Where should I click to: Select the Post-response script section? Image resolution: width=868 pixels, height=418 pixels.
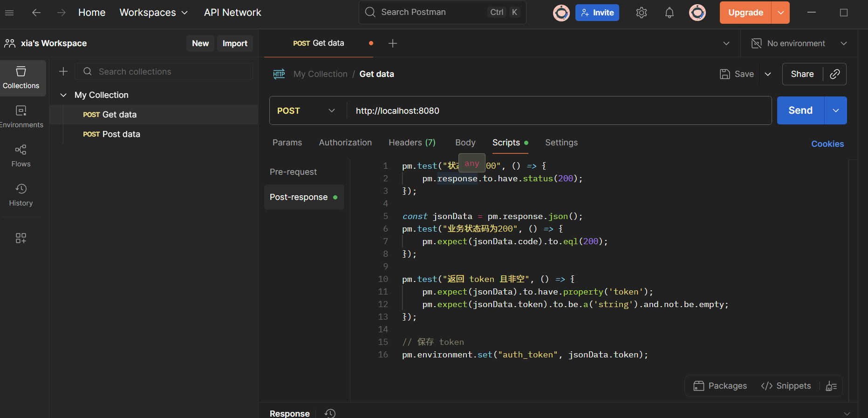(x=304, y=197)
